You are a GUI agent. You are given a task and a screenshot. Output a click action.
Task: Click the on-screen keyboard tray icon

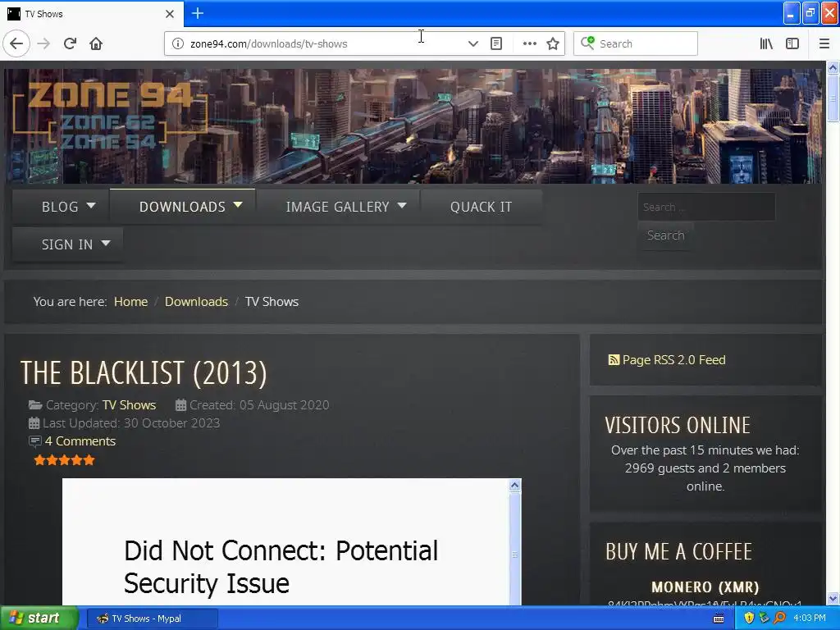coord(719,619)
